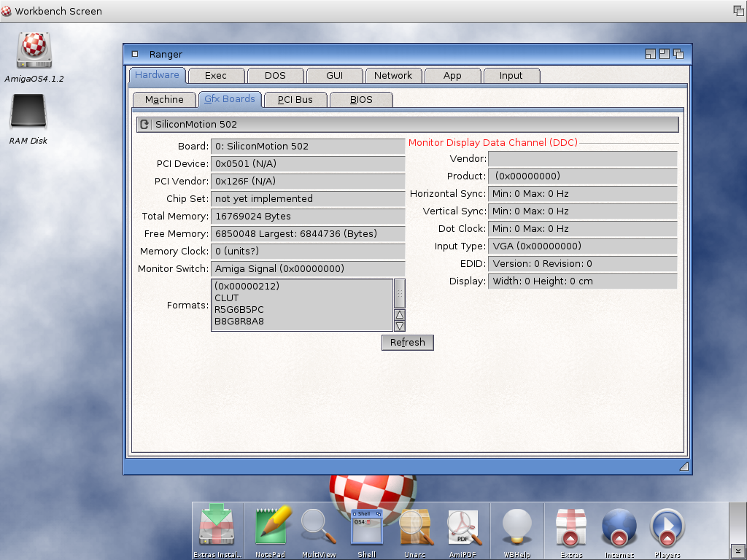The width and height of the screenshot is (747, 560).
Task: Click the Input Type VGA field
Action: [x=583, y=246]
